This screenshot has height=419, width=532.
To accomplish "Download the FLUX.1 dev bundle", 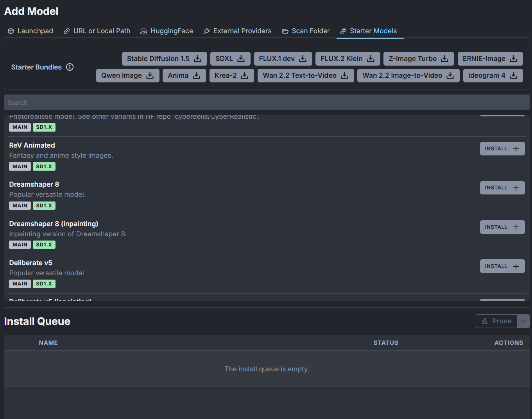I will [x=283, y=59].
